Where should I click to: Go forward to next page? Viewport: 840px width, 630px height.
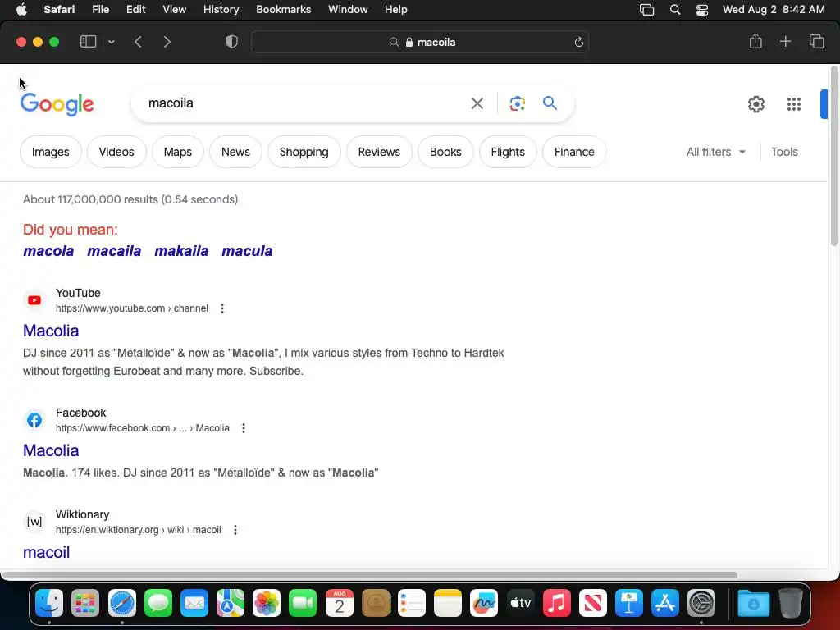click(x=167, y=42)
